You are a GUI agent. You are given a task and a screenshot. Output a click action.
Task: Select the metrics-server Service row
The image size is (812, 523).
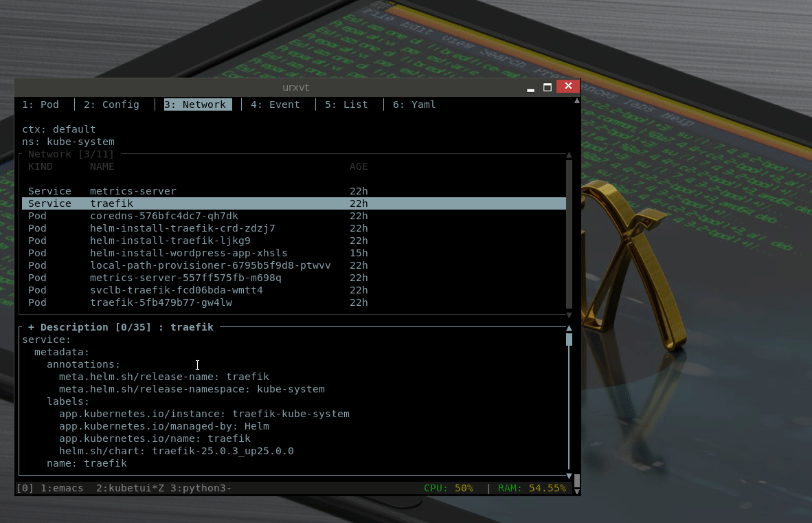(133, 191)
